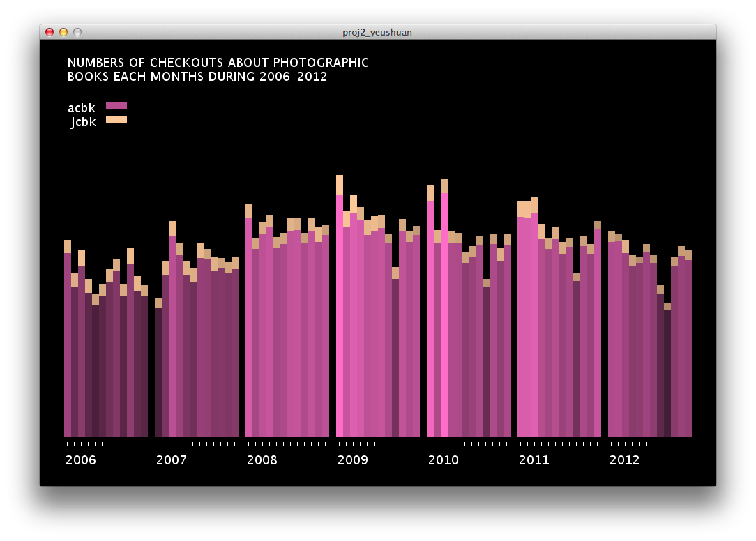Minimize the window with the yellow button
The image size is (756, 541).
[63, 32]
